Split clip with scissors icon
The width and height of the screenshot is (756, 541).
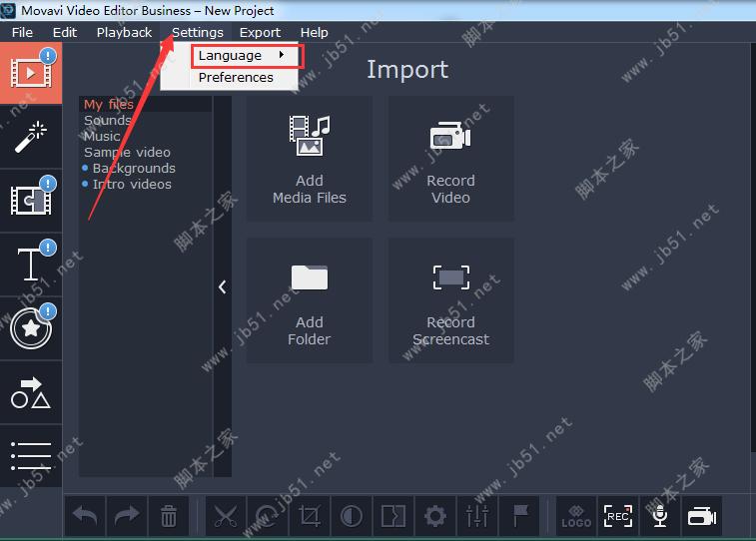coord(226,516)
